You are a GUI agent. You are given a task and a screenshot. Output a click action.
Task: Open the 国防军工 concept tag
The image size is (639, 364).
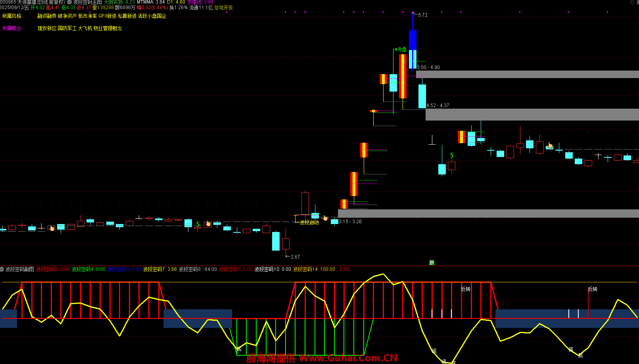[x=67, y=28]
